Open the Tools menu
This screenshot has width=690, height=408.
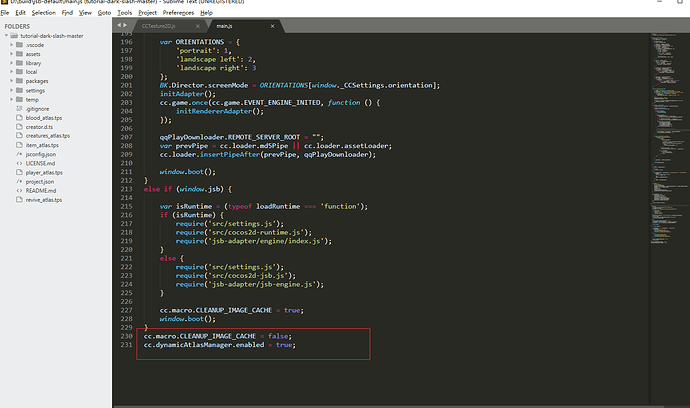click(x=125, y=13)
